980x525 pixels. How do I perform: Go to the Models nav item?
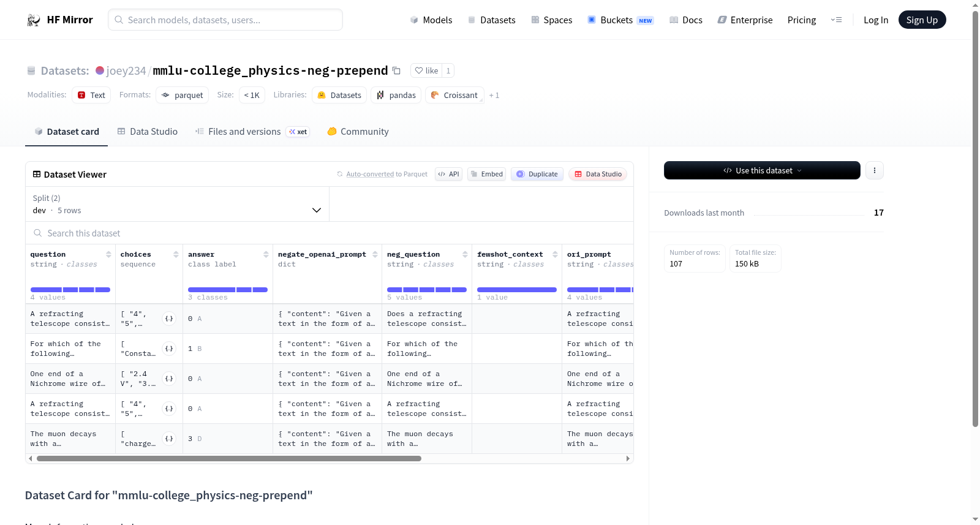431,20
